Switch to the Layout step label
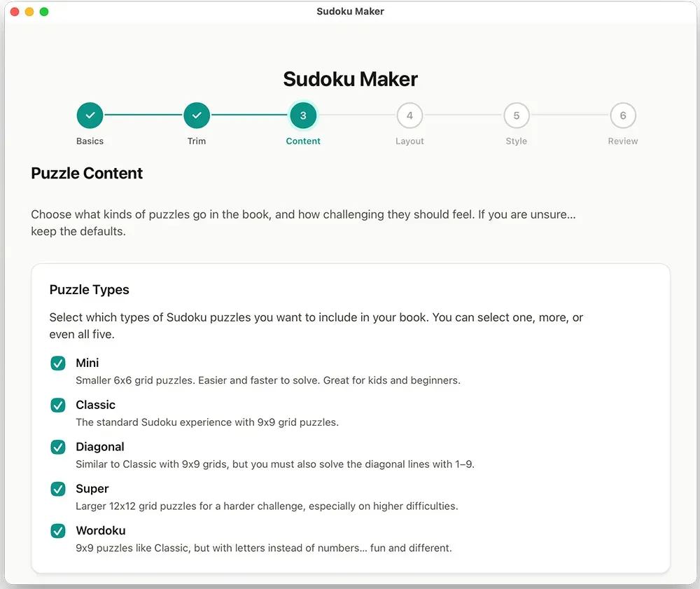The width and height of the screenshot is (700, 589). [409, 141]
